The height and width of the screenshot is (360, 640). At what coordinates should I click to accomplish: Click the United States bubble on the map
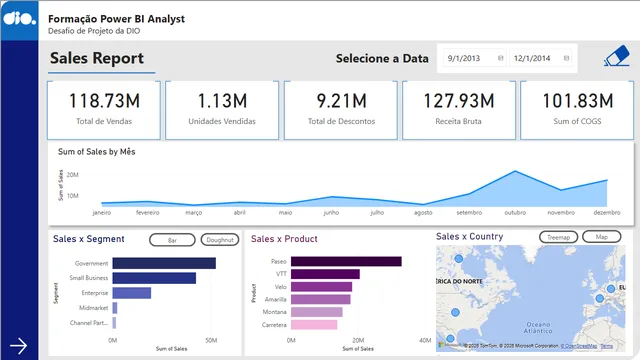(x=456, y=312)
